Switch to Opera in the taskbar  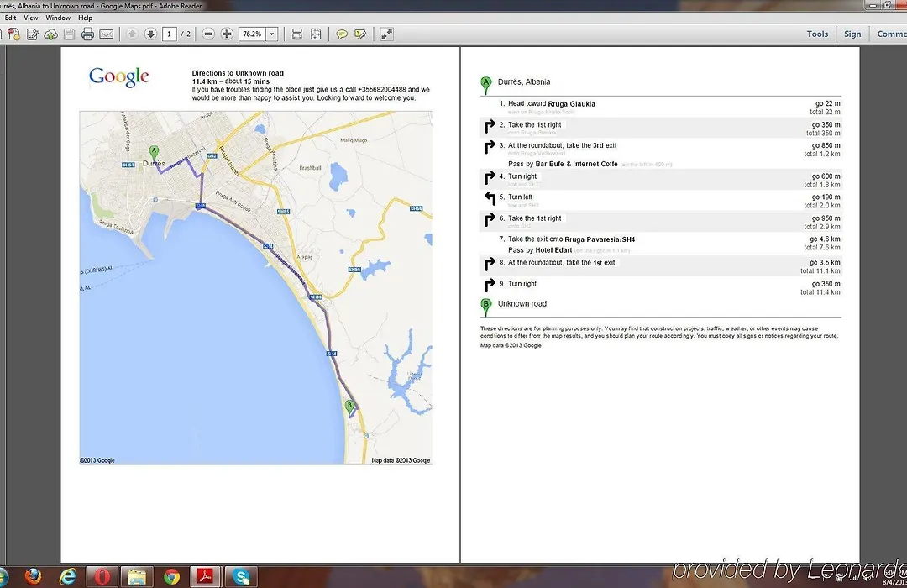point(102,576)
